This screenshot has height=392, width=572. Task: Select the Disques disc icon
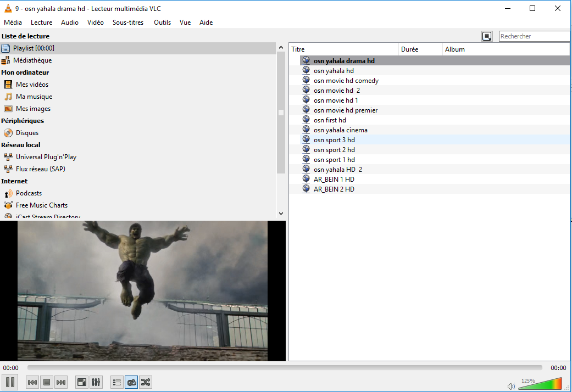8,133
